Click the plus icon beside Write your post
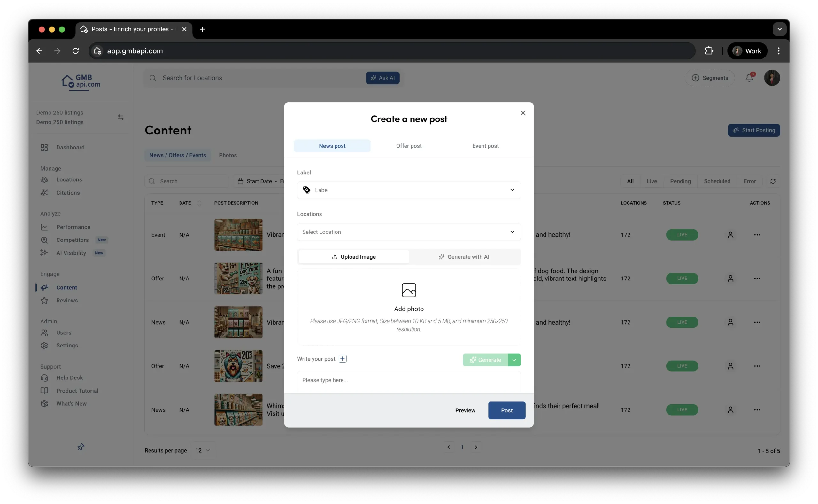818x504 pixels. pos(343,359)
